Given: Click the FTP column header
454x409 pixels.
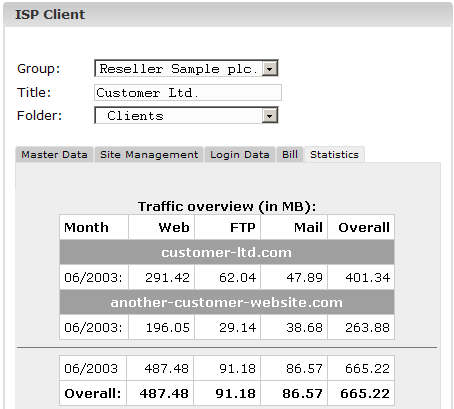Looking at the screenshot, I should (228, 227).
